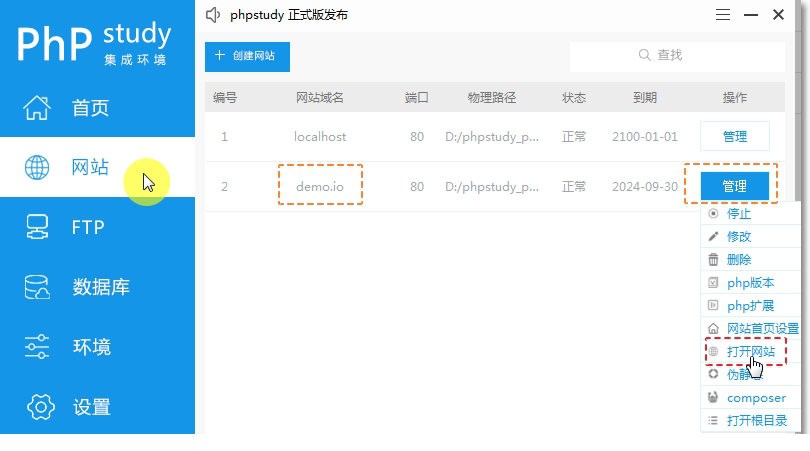Click the speaker announcement icon
The image size is (810, 451).
[x=213, y=15]
